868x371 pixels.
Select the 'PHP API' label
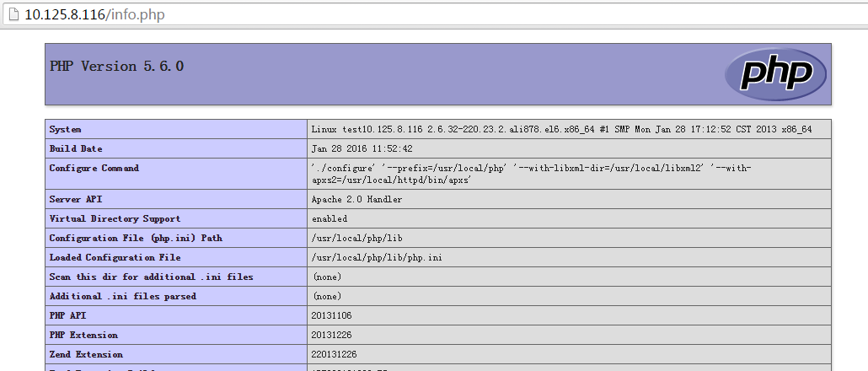pyautogui.click(x=67, y=315)
